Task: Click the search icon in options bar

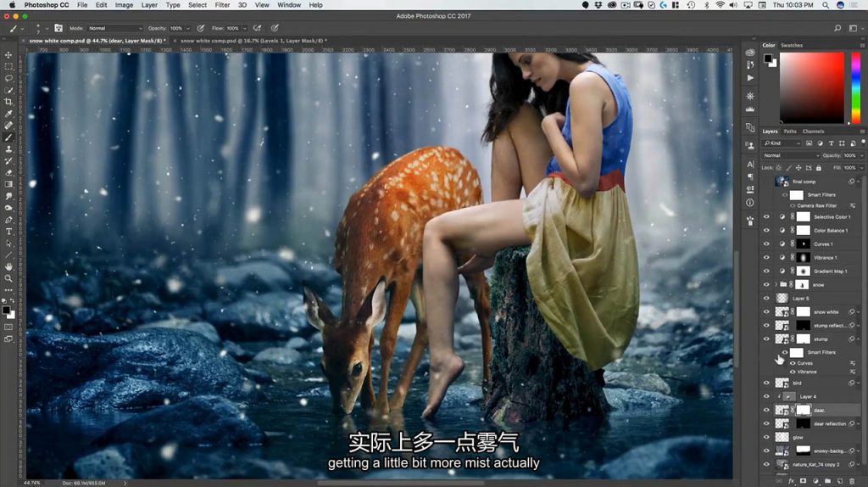Action: click(837, 28)
